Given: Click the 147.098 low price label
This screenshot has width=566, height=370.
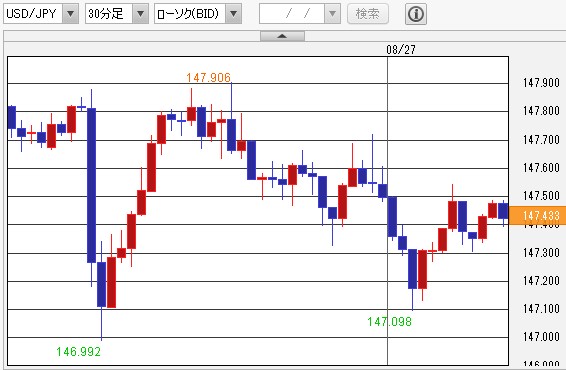Looking at the screenshot, I should pos(389,322).
